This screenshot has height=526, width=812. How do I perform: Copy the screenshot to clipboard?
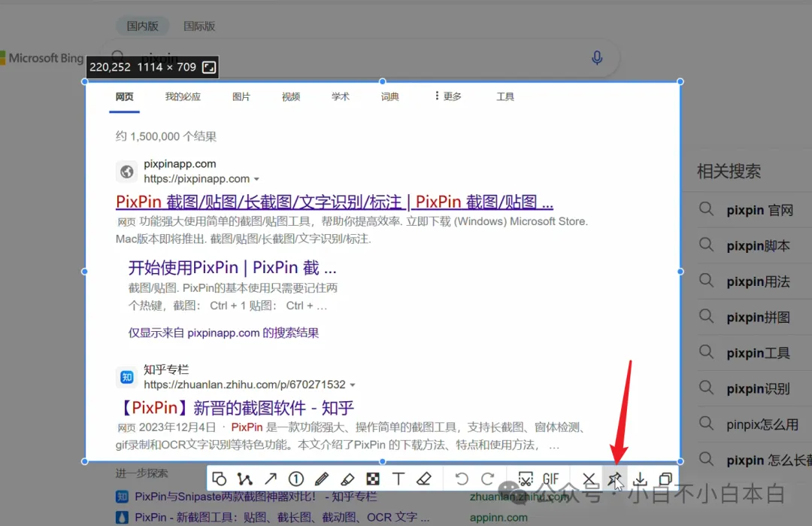click(x=665, y=479)
